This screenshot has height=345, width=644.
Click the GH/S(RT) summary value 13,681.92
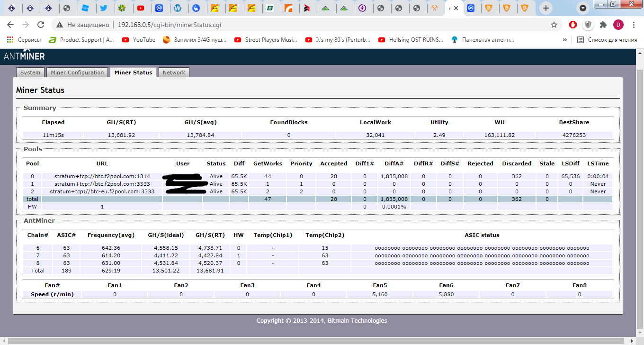[122, 135]
